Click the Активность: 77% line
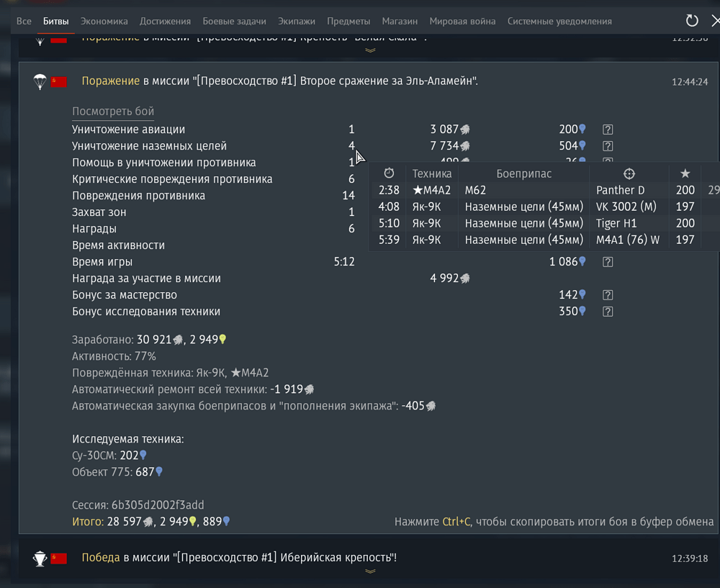 (x=114, y=356)
